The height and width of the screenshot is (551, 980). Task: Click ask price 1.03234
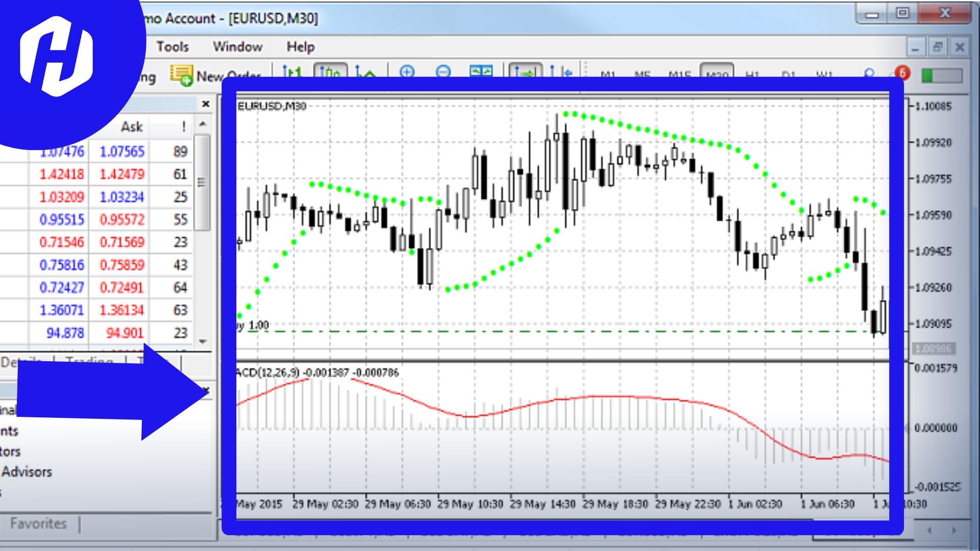click(x=122, y=197)
